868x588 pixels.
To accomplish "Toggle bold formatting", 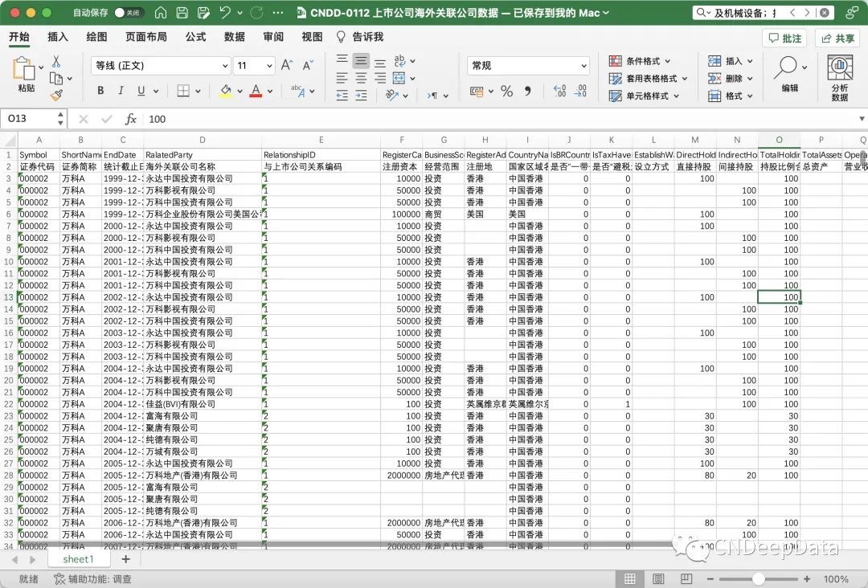I will click(x=100, y=91).
